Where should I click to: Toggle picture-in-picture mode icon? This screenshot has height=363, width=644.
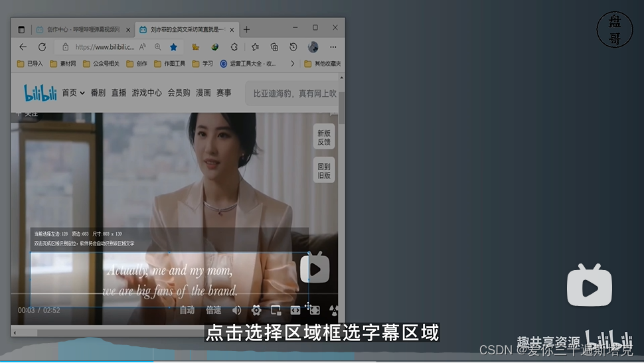[276, 311]
